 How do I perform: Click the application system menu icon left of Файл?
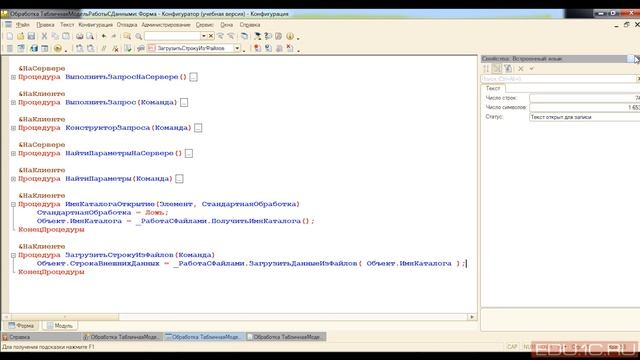tap(8, 24)
